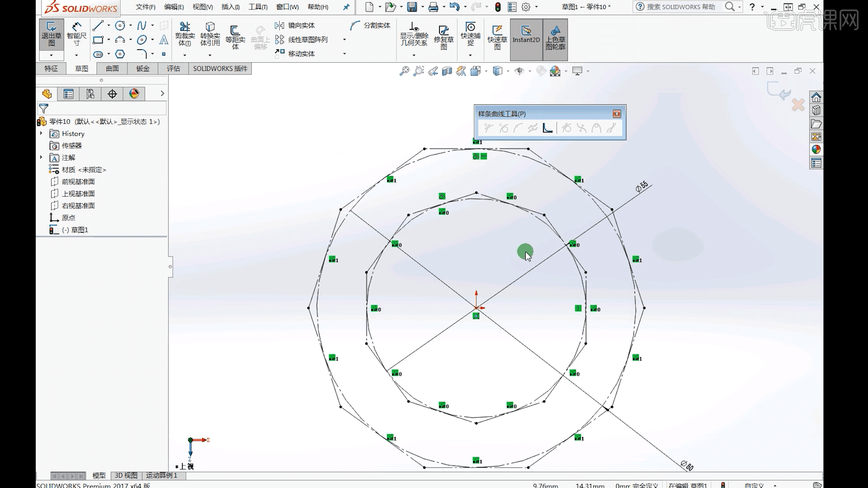Select the Smart Dimension (智能尺寸) tool
Screen dimensions: 868x488
click(76, 34)
